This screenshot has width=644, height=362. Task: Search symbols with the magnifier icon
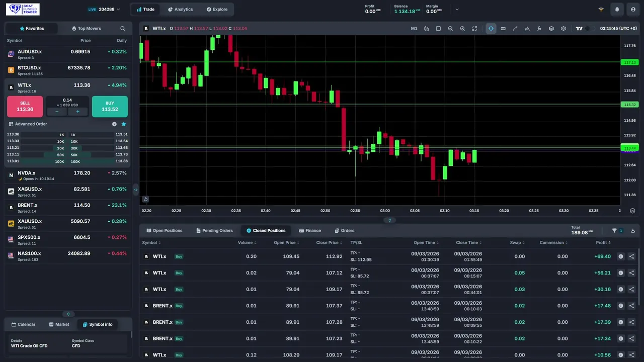pyautogui.click(x=123, y=29)
